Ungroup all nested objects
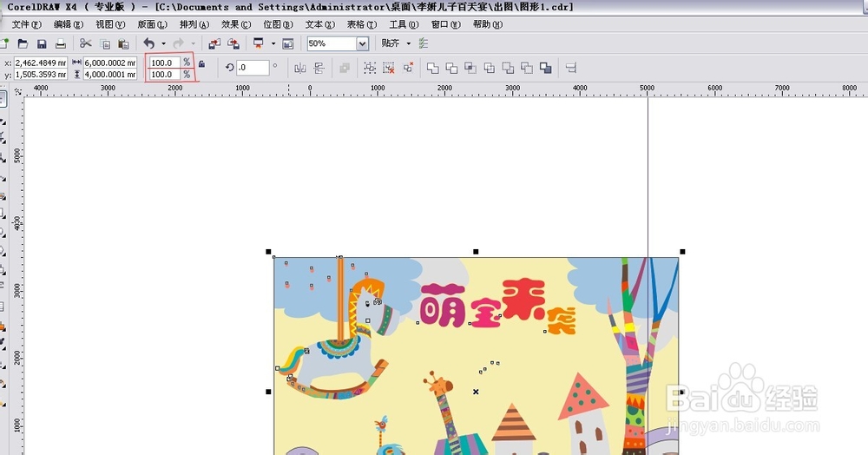Viewport: 868px width, 455px height. 408,68
